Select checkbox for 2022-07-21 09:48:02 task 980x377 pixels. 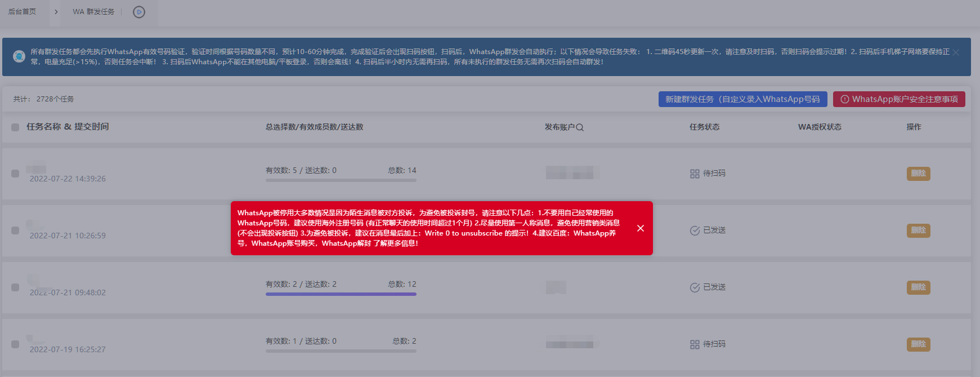pos(15,287)
